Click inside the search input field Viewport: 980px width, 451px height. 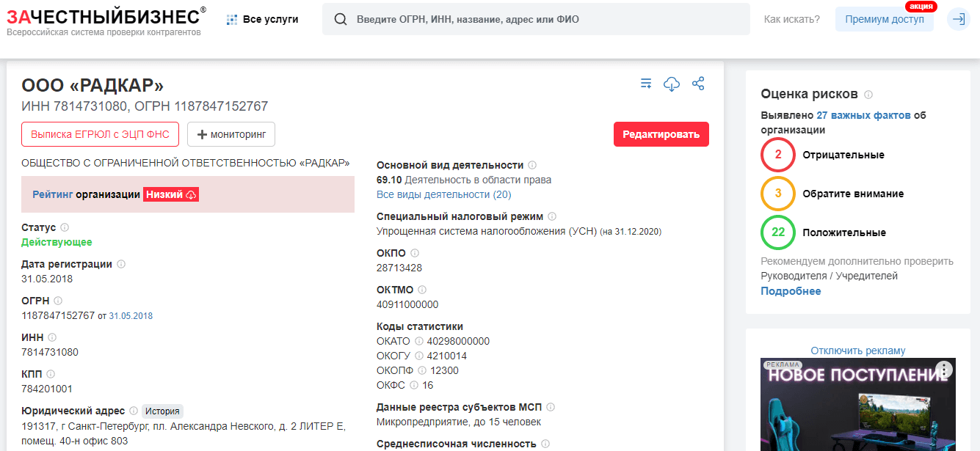coord(514,19)
